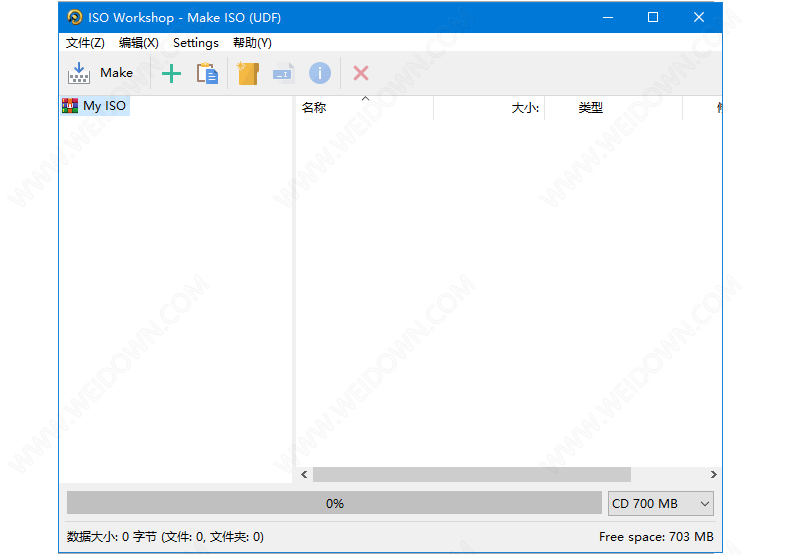Minimize the ISO Workshop window

608,17
